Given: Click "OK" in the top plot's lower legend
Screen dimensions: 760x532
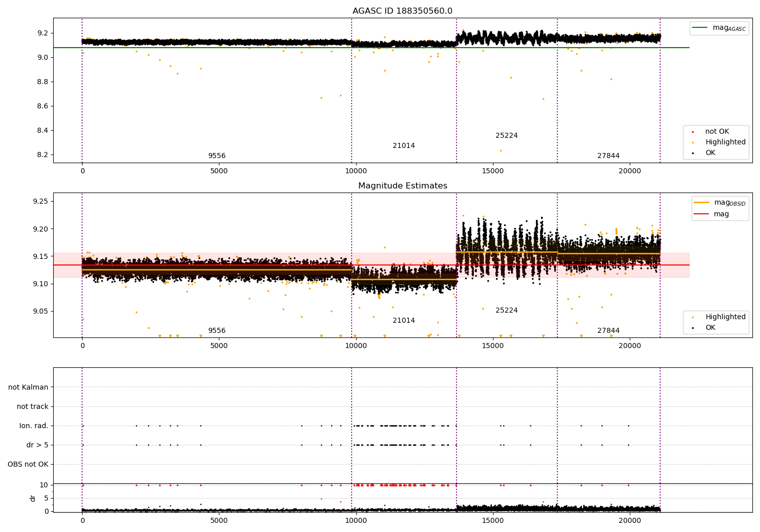Looking at the screenshot, I should [710, 153].
